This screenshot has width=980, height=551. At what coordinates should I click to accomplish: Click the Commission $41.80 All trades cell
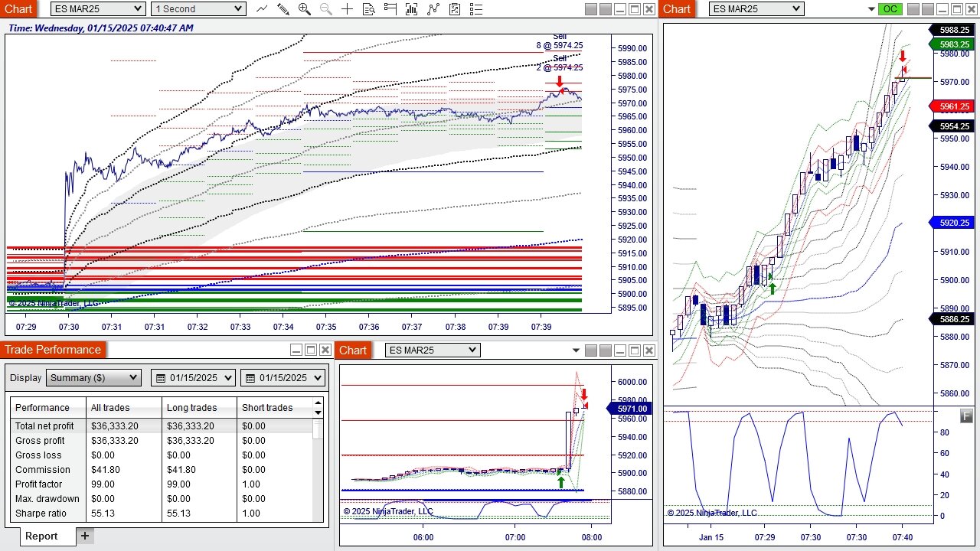[x=124, y=469]
